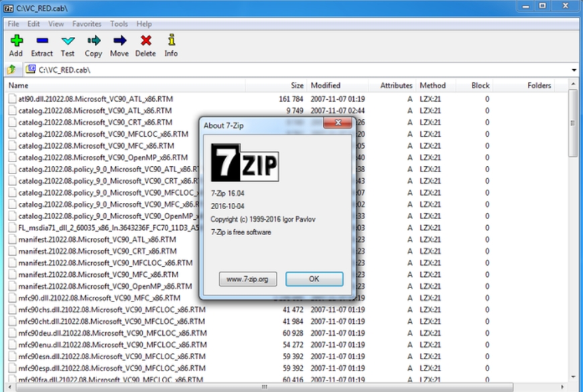Click the vertical scrollbar thumb
The height and width of the screenshot is (392, 583).
click(573, 123)
